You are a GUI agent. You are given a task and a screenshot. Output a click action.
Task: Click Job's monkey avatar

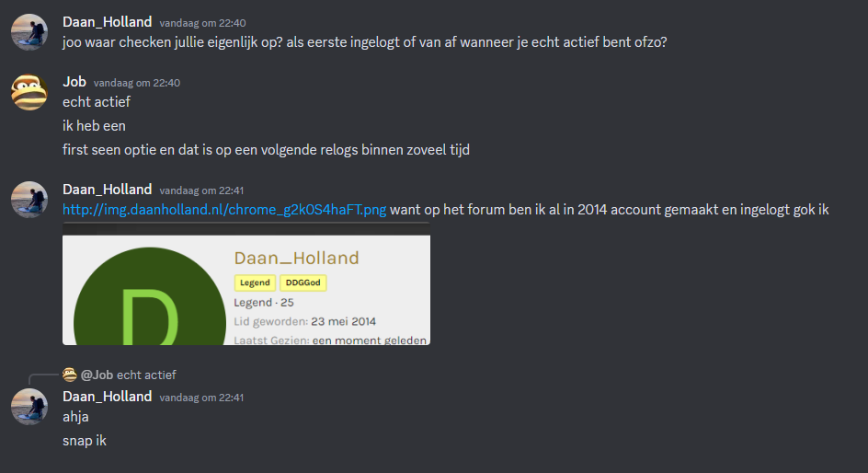tap(29, 92)
